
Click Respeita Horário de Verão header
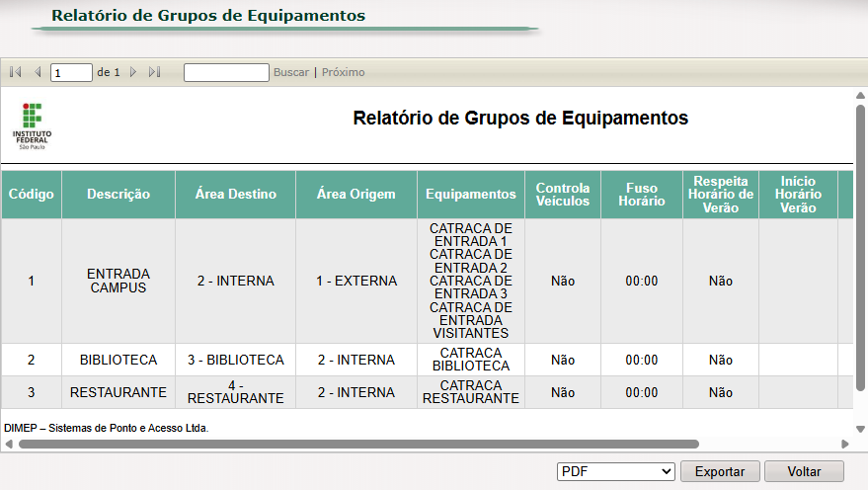pyautogui.click(x=721, y=195)
